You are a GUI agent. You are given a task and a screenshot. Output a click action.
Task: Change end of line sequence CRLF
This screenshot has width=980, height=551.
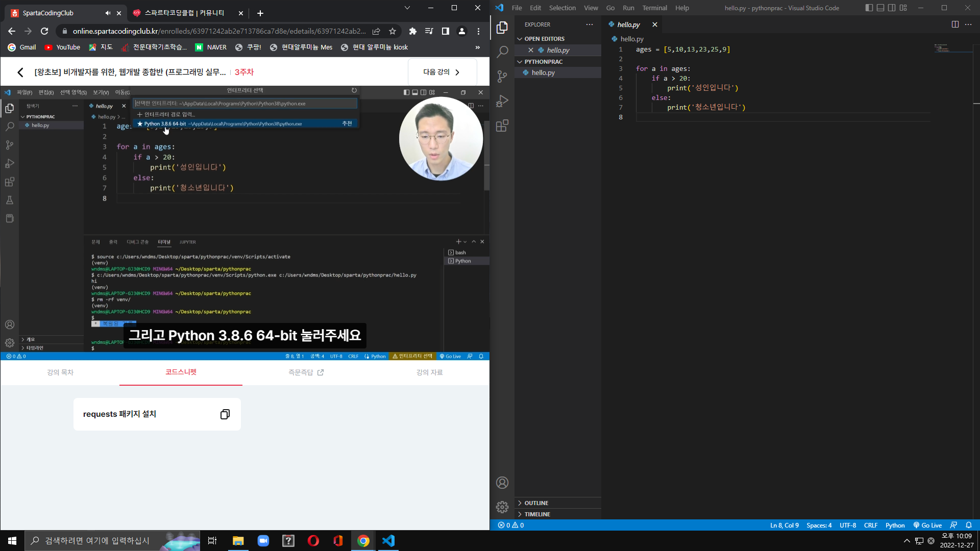point(871,525)
